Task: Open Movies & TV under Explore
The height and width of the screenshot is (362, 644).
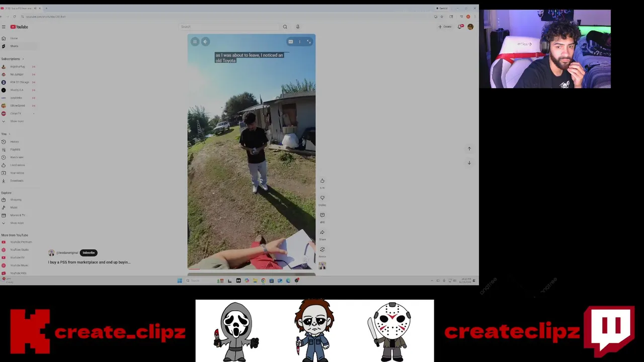Action: tap(17, 215)
